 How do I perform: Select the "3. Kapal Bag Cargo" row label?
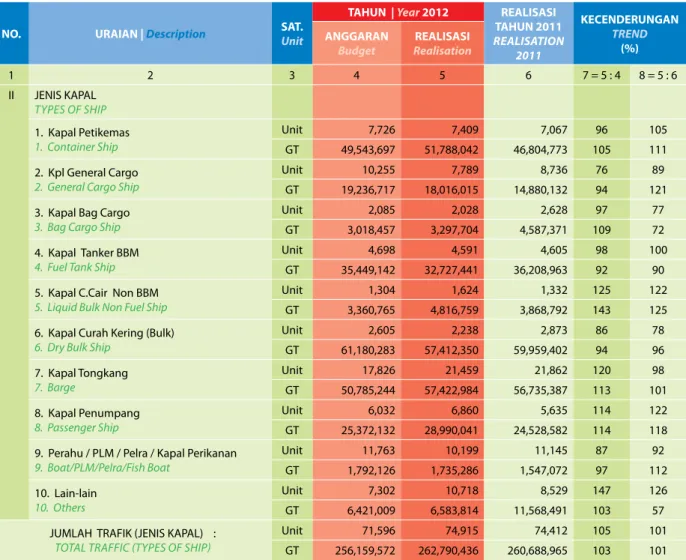[82, 213]
